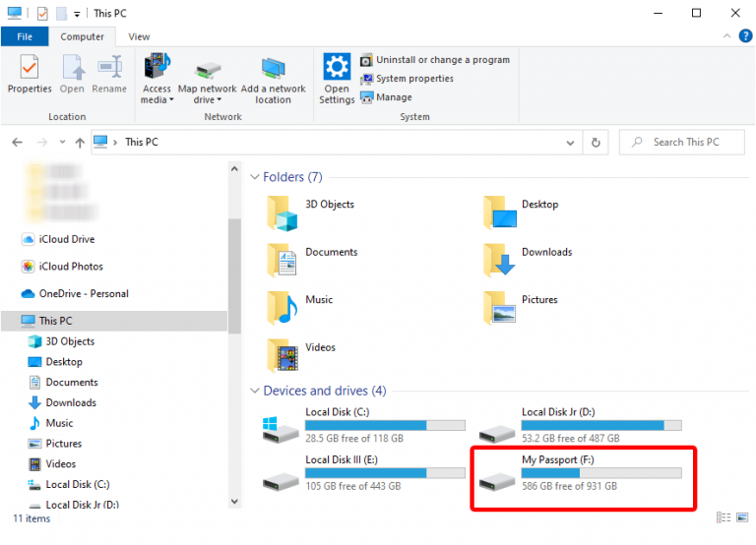Go back with the back arrow
The image size is (756, 545).
point(18,143)
